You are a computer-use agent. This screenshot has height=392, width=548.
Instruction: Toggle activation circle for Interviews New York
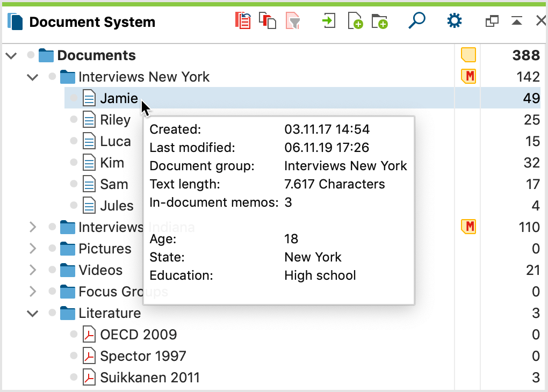[x=52, y=76]
